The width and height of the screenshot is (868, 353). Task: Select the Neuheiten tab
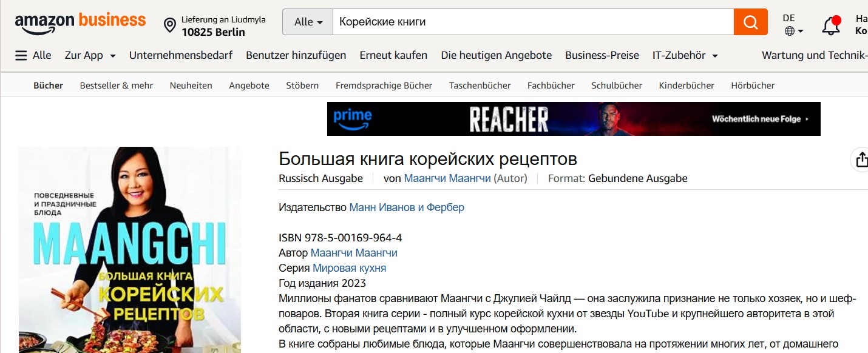coord(191,86)
